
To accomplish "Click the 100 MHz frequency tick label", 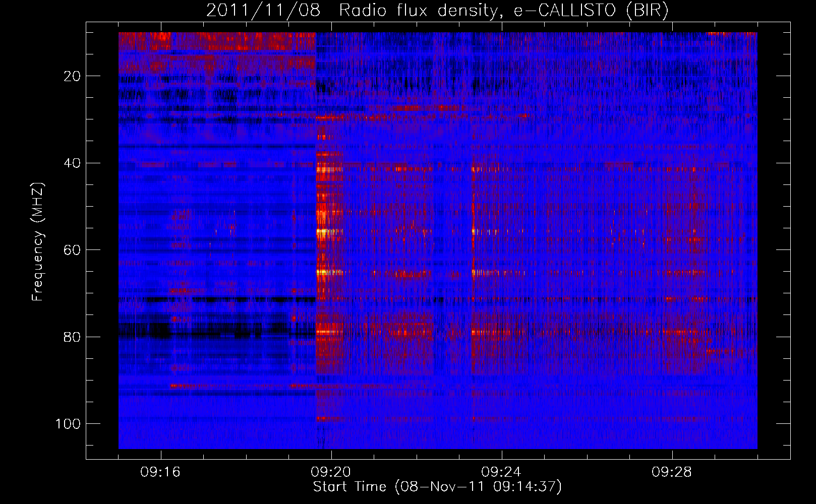I will tap(68, 424).
